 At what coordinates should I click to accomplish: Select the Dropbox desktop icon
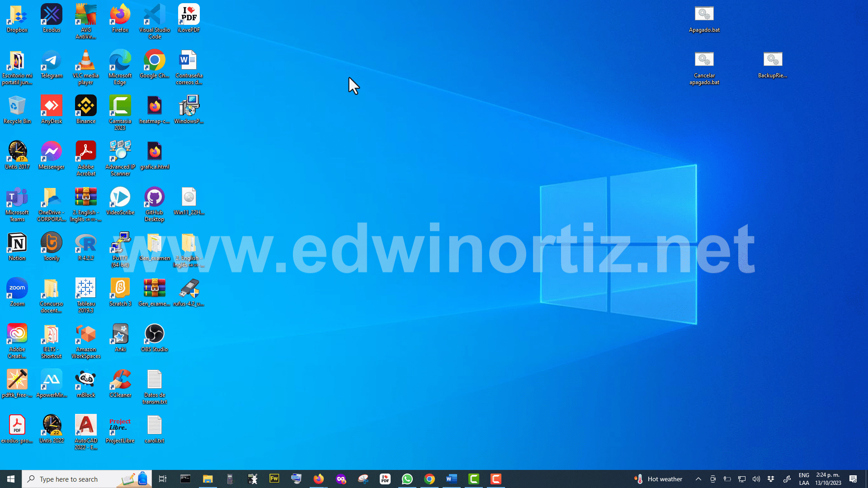[x=17, y=19]
